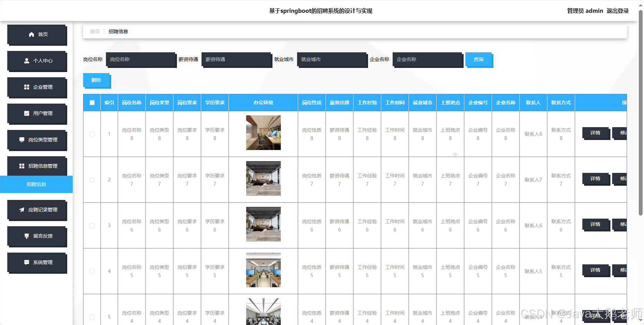
Task: Open 详情 for row with 联系人8
Action: (596, 133)
